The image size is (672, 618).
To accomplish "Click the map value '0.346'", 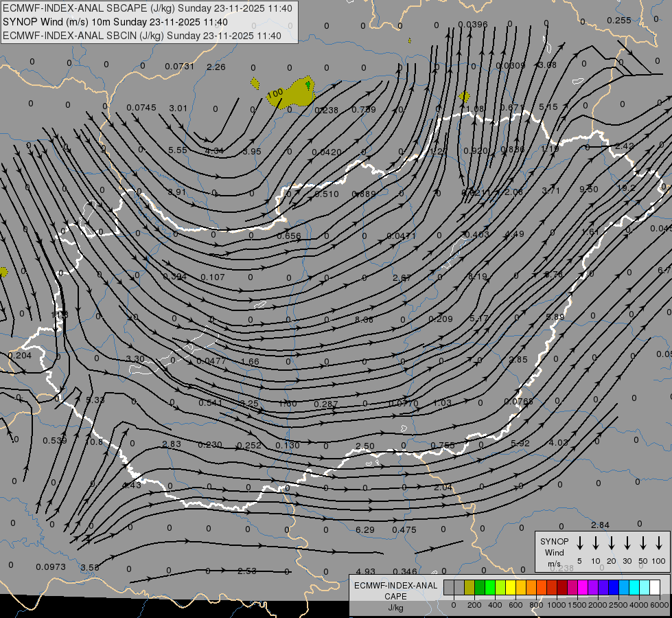I will [x=404, y=571].
